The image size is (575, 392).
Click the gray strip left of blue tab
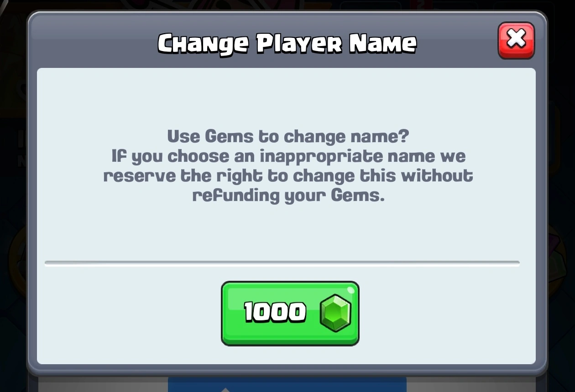click(103, 384)
